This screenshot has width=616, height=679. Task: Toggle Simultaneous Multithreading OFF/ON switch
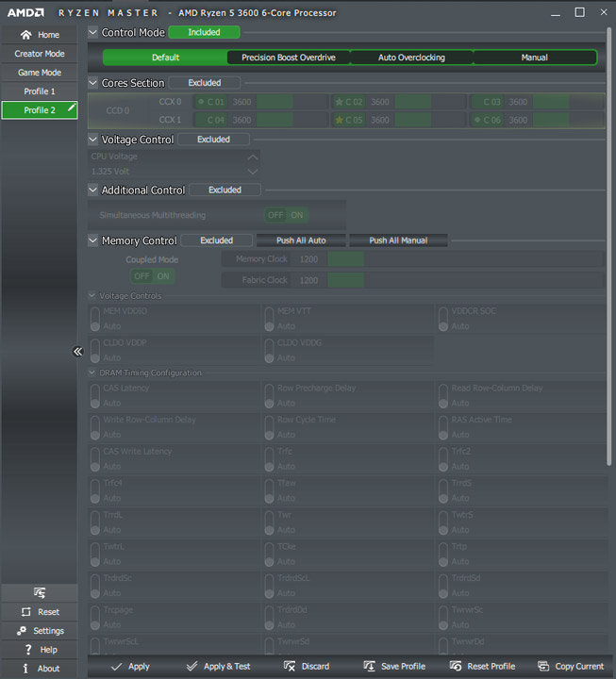click(286, 215)
